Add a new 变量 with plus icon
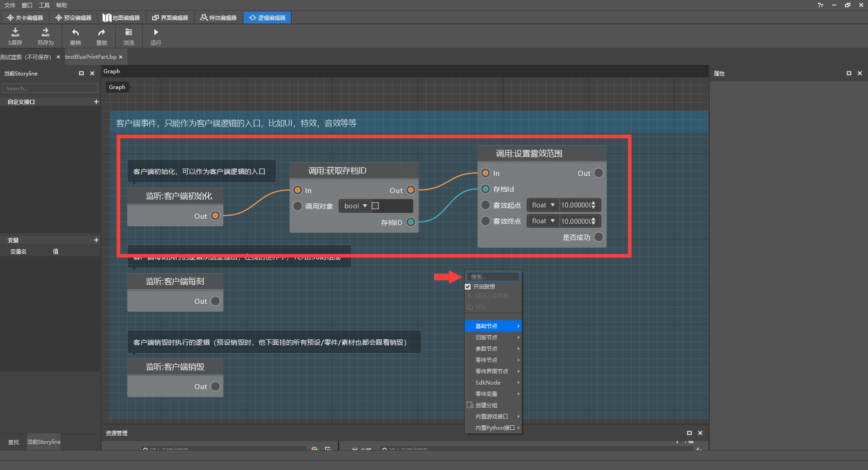The width and height of the screenshot is (868, 470). point(96,240)
